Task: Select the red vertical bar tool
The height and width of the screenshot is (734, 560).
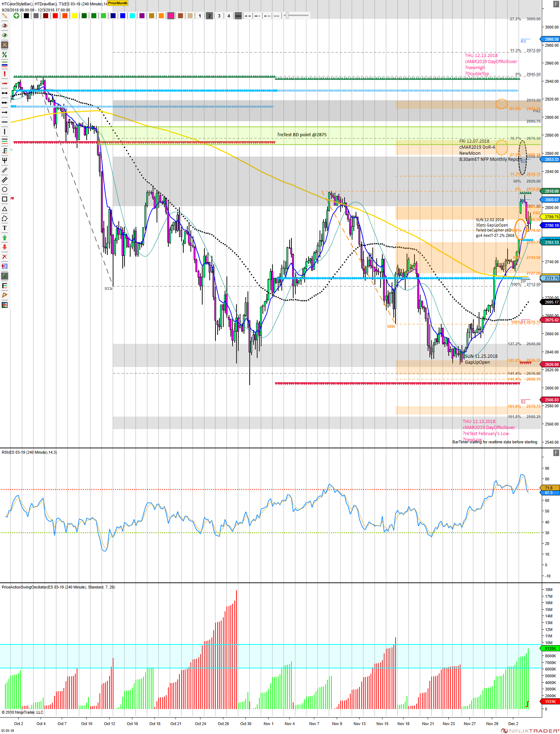Action: pyautogui.click(x=5, y=74)
